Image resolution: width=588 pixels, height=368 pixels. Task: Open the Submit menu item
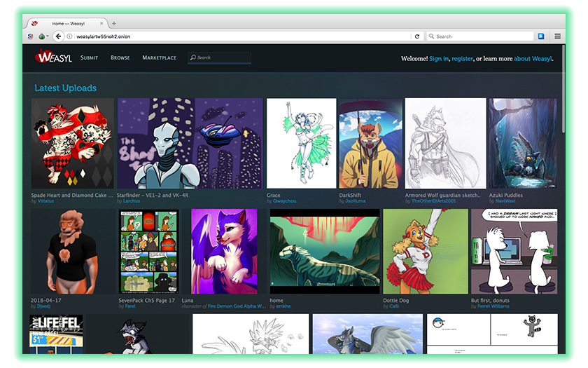[x=89, y=57]
